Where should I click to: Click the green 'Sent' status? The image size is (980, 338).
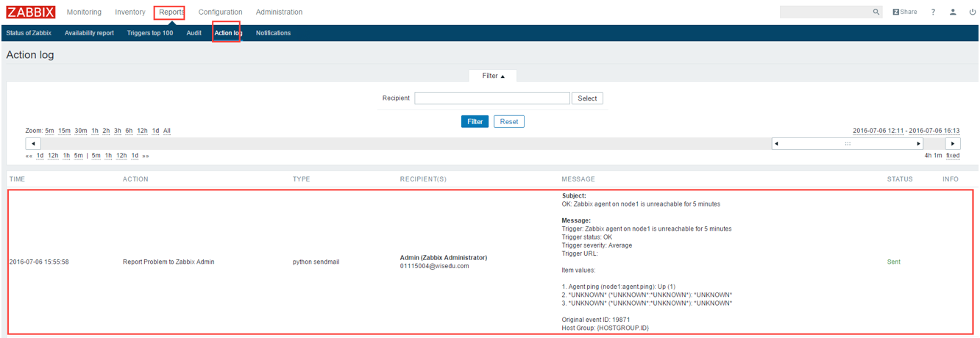click(894, 262)
